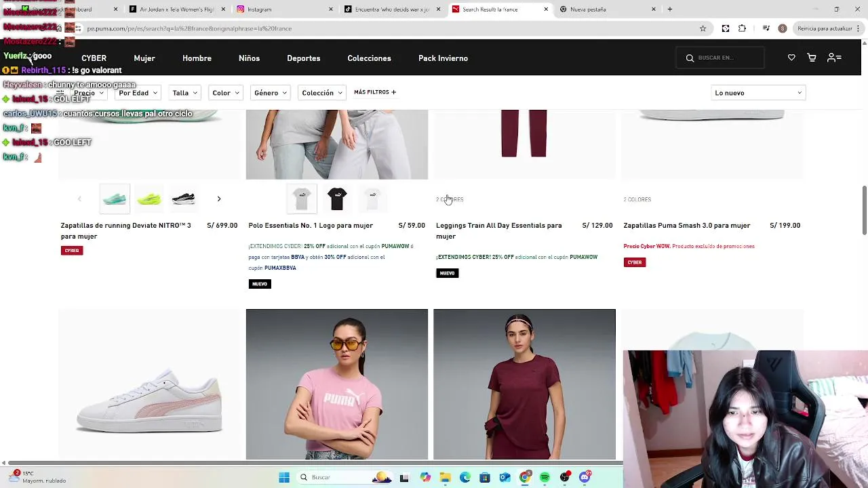Screen dimensions: 868x488
Task: Open pink Puma t-shirt model image
Action: click(337, 384)
